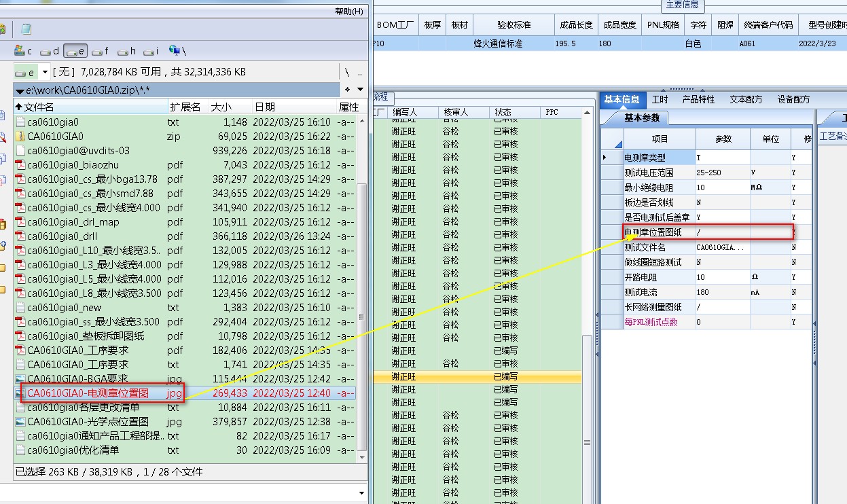
Task: Select the file ca0610gia0_drll
Action: (x=185, y=236)
